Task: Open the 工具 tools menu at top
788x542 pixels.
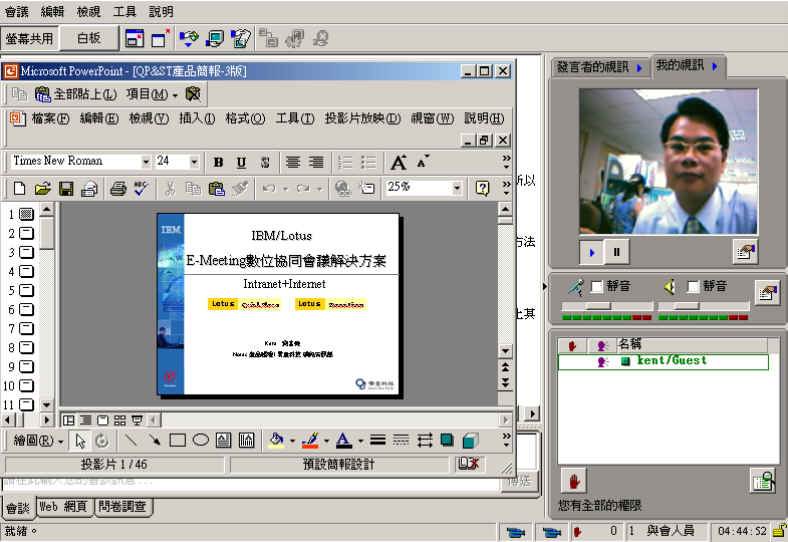Action: 125,12
